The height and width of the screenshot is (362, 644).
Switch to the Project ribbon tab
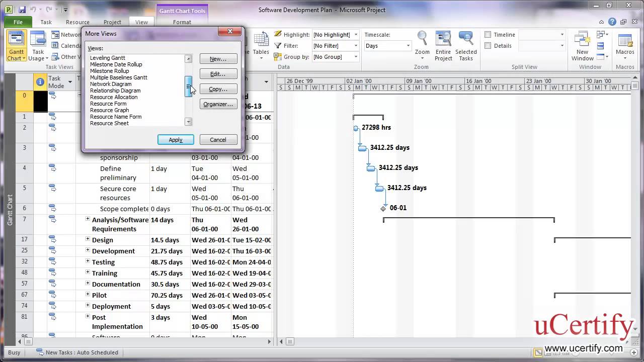(x=112, y=22)
